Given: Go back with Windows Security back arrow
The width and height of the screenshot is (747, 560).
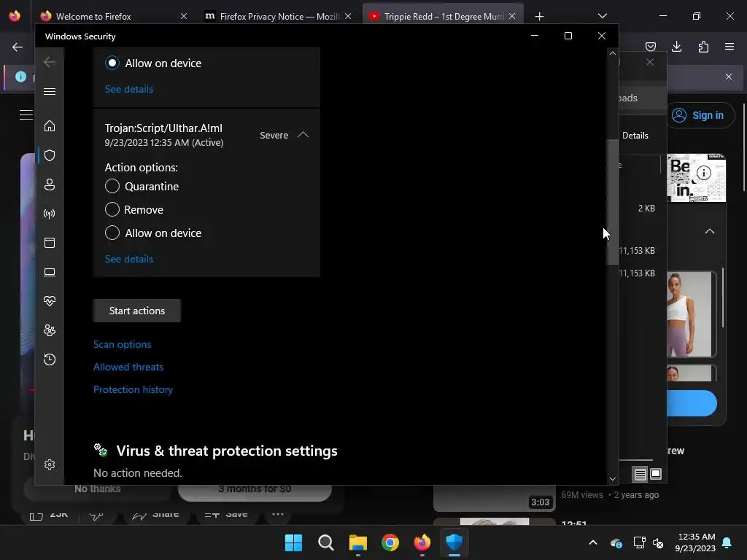Looking at the screenshot, I should [50, 62].
